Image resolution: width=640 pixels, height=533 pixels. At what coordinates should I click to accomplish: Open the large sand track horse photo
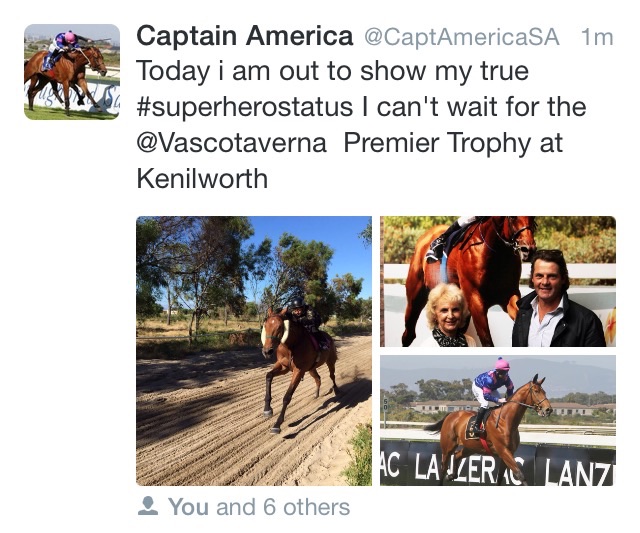click(x=253, y=350)
